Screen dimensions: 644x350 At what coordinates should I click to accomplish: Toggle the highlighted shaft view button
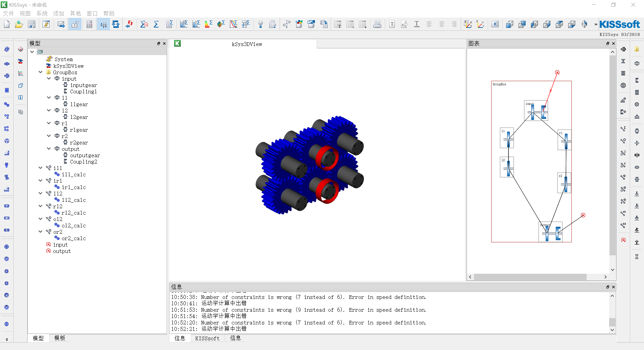pyautogui.click(x=104, y=24)
